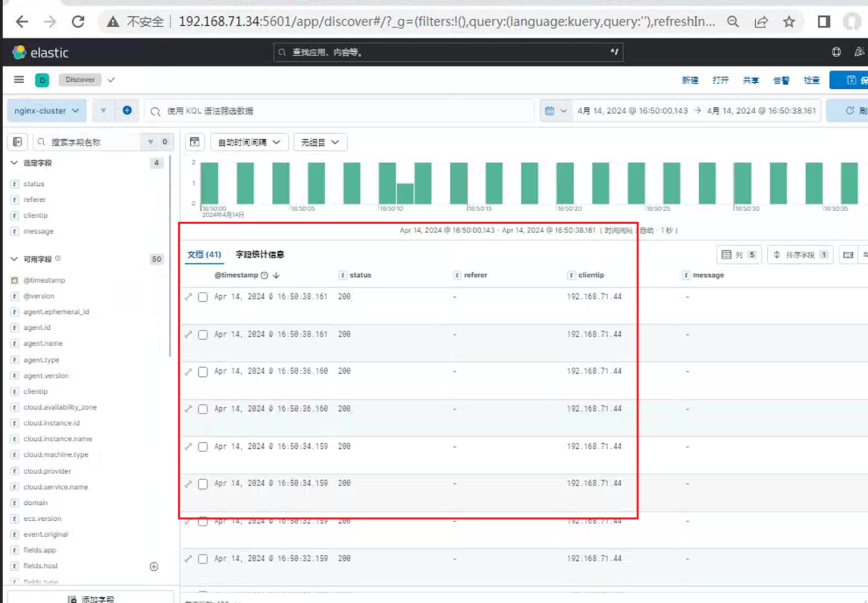The image size is (868, 603).
Task: Expand the first 16:50:36.160 document row
Action: [x=188, y=372]
